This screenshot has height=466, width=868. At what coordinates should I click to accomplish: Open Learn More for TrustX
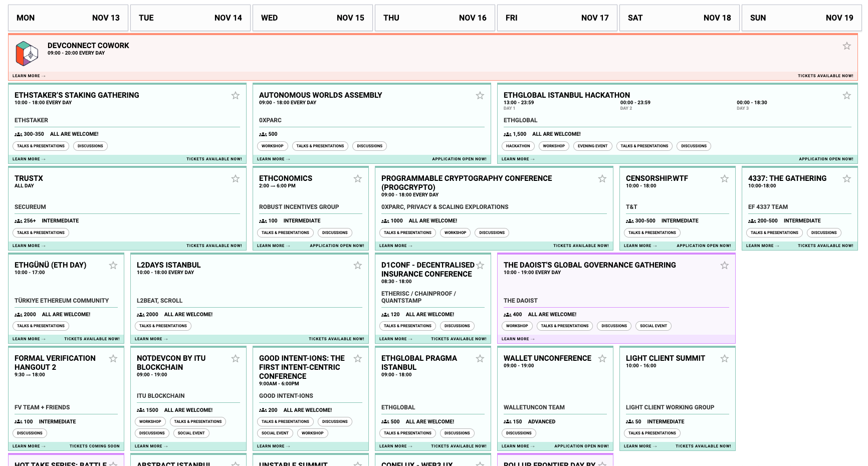(29, 246)
